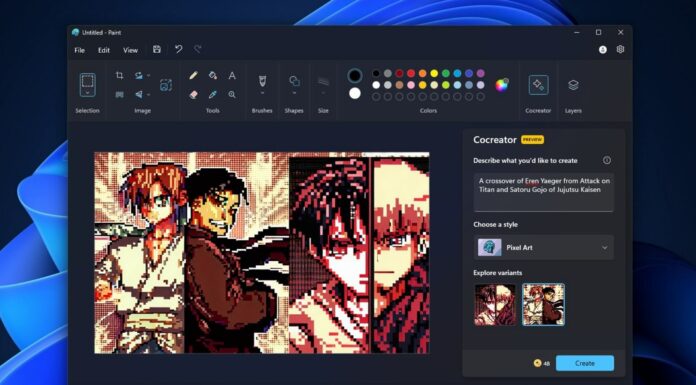The height and width of the screenshot is (385, 696).
Task: Expand the Flip options arrow
Action: [148, 95]
